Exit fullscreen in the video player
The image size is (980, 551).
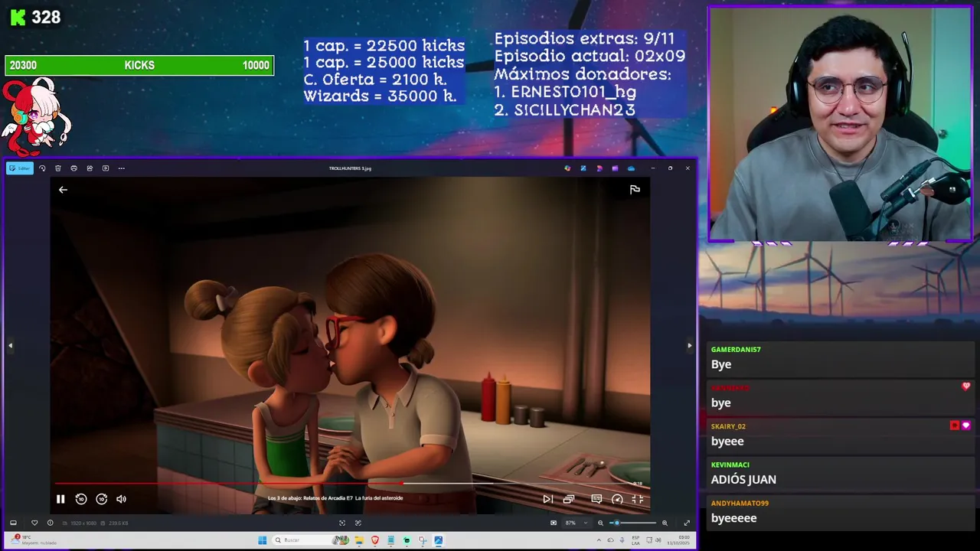point(638,499)
